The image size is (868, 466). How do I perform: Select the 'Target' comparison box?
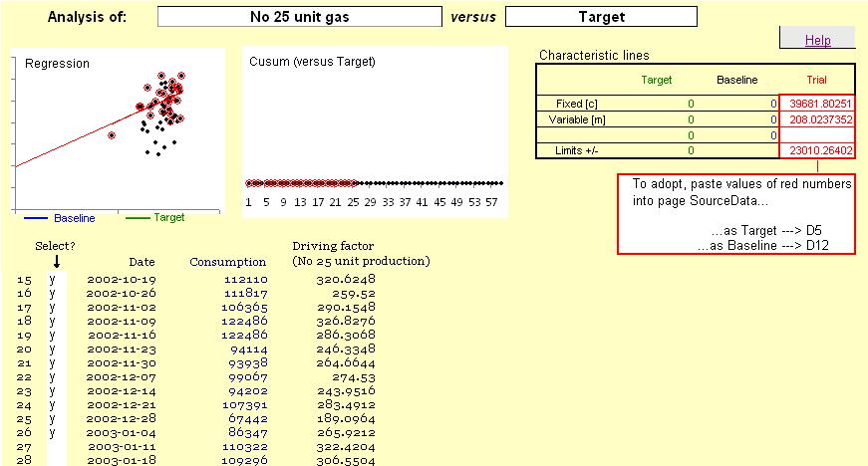coord(601,17)
